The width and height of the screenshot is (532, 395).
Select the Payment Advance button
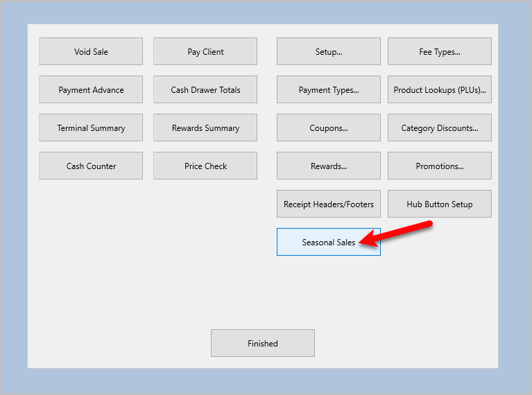[91, 89]
